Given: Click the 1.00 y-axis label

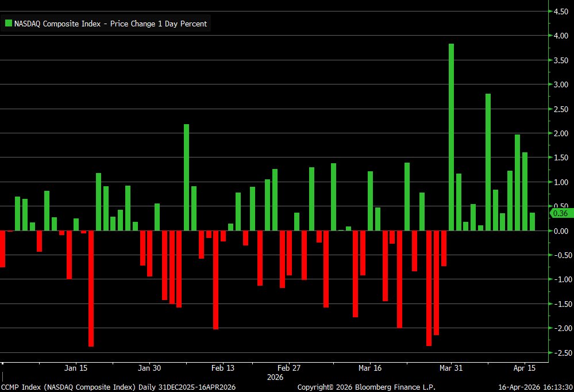Looking at the screenshot, I should pos(561,182).
